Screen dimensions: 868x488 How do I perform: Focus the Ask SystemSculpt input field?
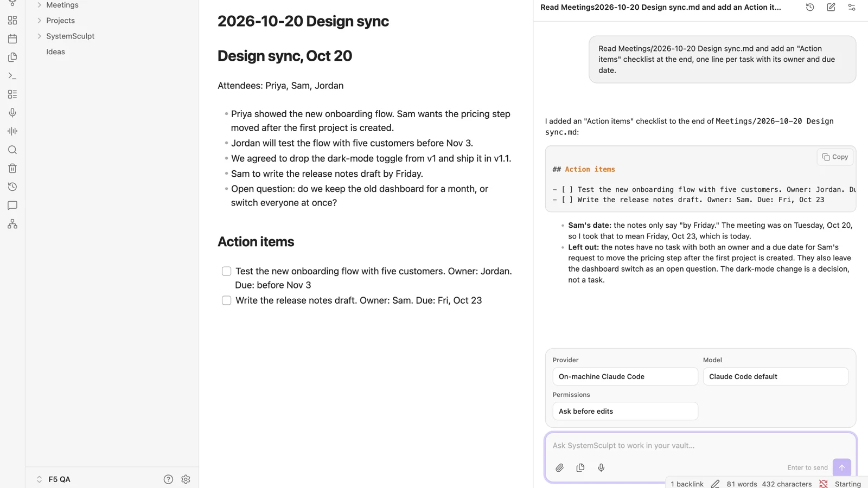(700, 446)
